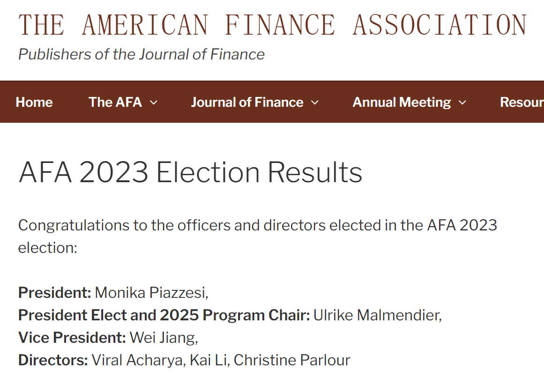Expand the Annual Meeting dropdown chevron
Viewport: 544px width, 392px height.
462,103
